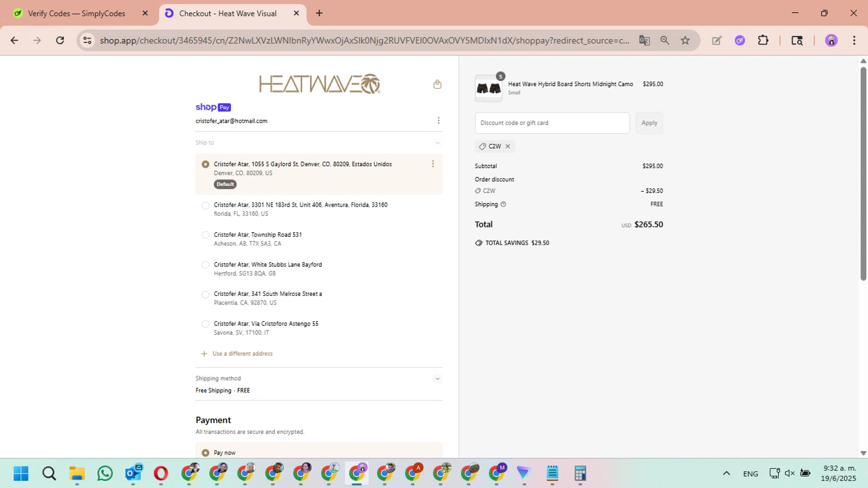This screenshot has width=868, height=488.
Task: Collapse the Ship to section
Action: coord(437,143)
